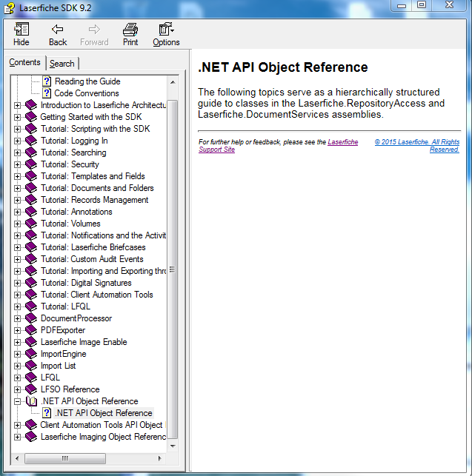Screen dimensions: 472x476
Task: Click book icon beside Tutorial: Annotations
Action: coord(31,211)
